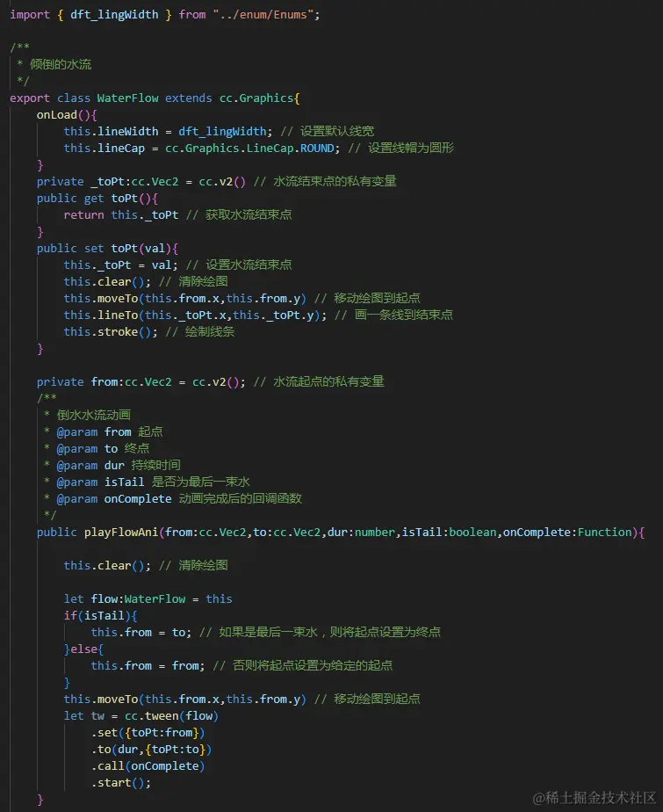Click the 'this.from = from;' statement
The height and width of the screenshot is (812, 663).
point(148,665)
